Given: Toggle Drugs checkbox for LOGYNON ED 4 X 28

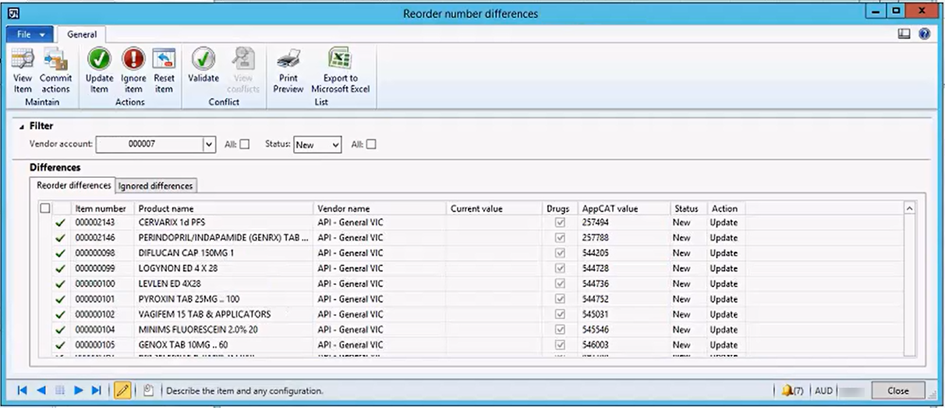Looking at the screenshot, I should click(560, 268).
